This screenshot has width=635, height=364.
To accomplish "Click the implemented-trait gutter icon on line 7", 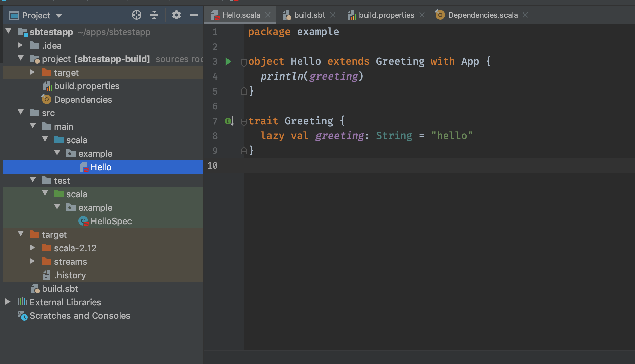I will [229, 121].
